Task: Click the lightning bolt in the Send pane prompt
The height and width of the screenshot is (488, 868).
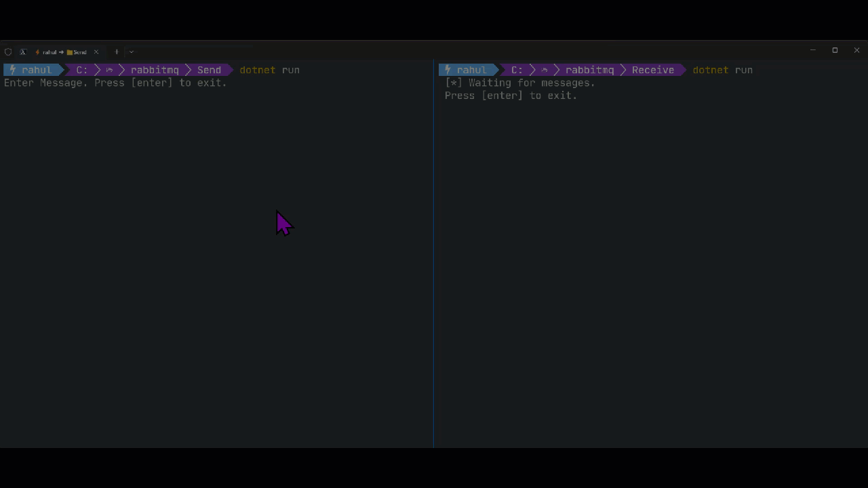Action: 12,70
